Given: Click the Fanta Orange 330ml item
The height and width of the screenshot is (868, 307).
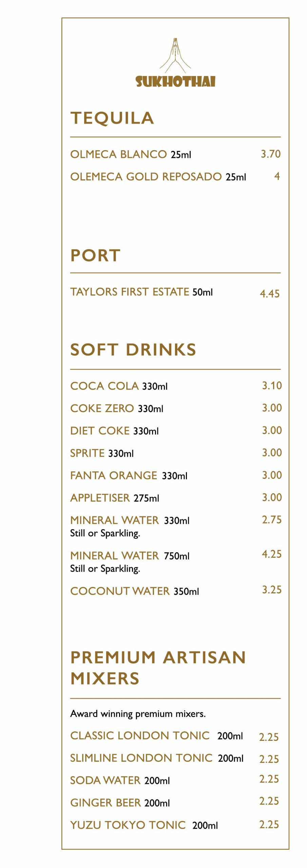Looking at the screenshot, I should [x=129, y=475].
